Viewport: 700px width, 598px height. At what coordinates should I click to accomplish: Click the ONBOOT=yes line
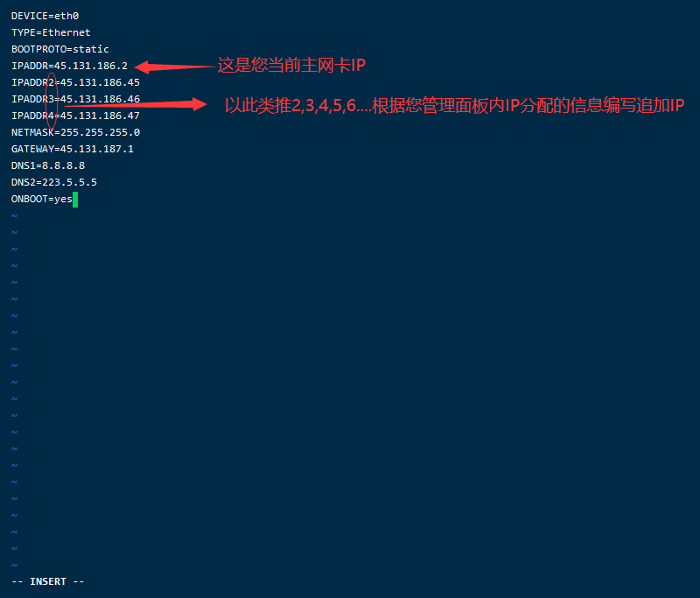click(42, 199)
